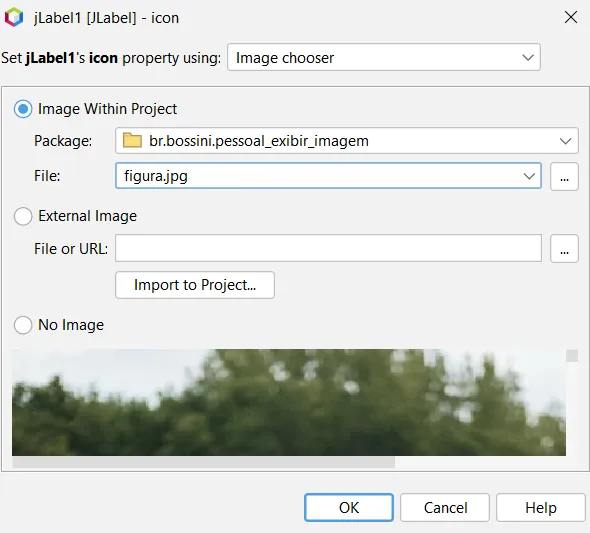Click the vertical scrollbar thumb beside preview
The width and height of the screenshot is (590, 533).
[x=572, y=355]
